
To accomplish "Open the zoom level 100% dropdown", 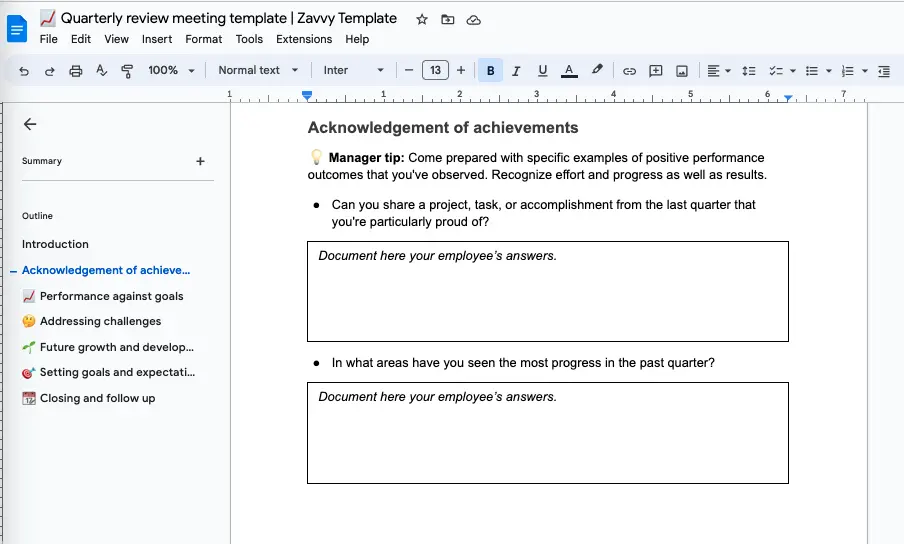I will pyautogui.click(x=171, y=70).
